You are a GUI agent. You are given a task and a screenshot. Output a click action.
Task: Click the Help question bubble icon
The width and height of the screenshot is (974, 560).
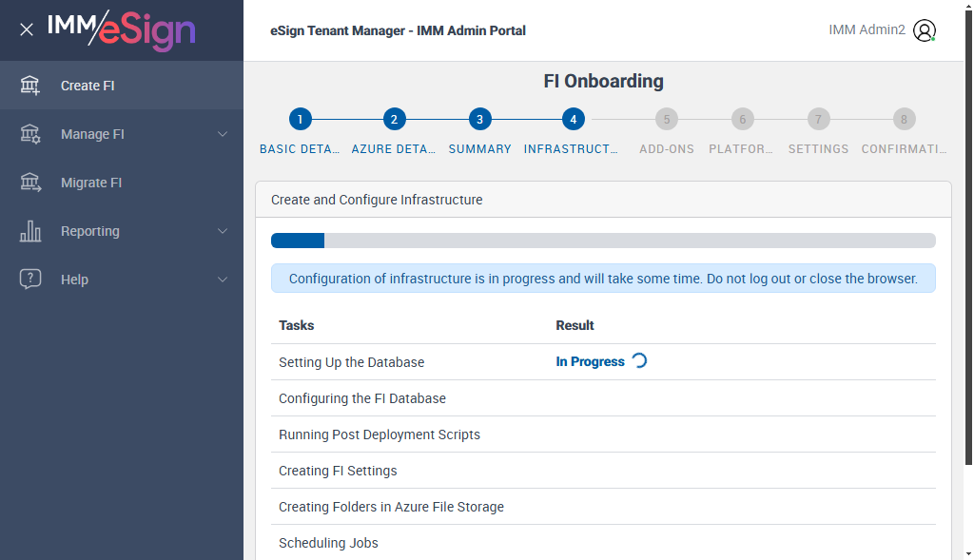(30, 280)
